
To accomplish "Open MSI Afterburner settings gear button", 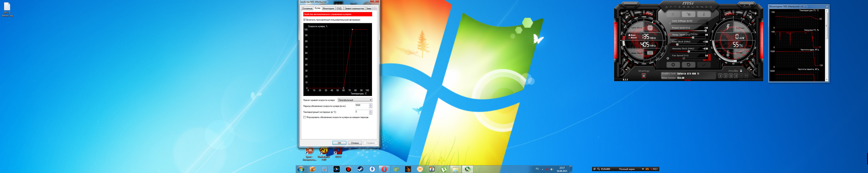I will (673, 65).
